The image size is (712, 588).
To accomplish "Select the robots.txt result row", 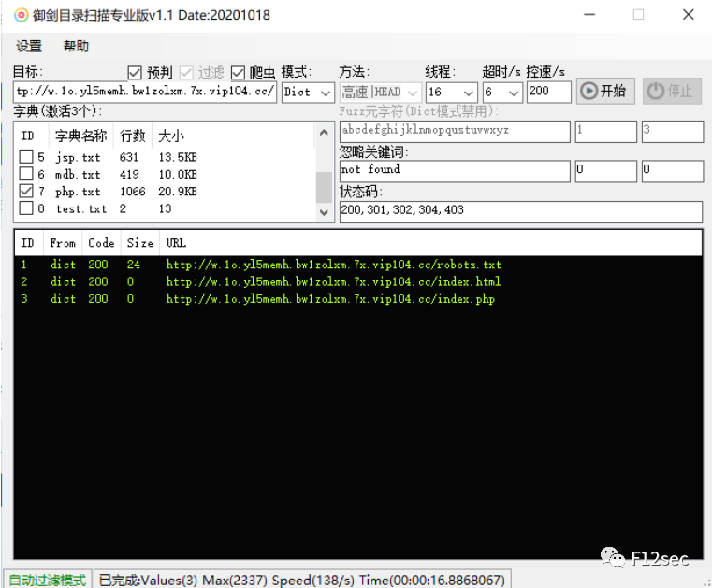I will 357,265.
